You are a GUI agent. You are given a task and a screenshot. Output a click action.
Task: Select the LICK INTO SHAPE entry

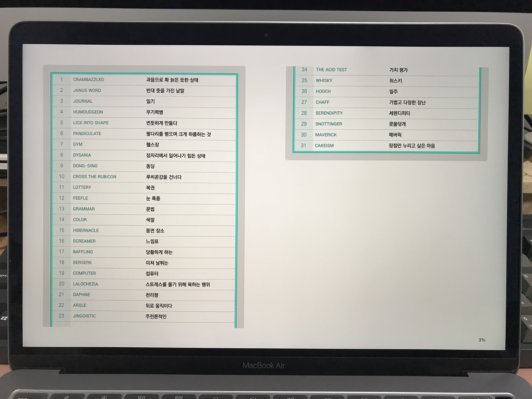(x=91, y=123)
